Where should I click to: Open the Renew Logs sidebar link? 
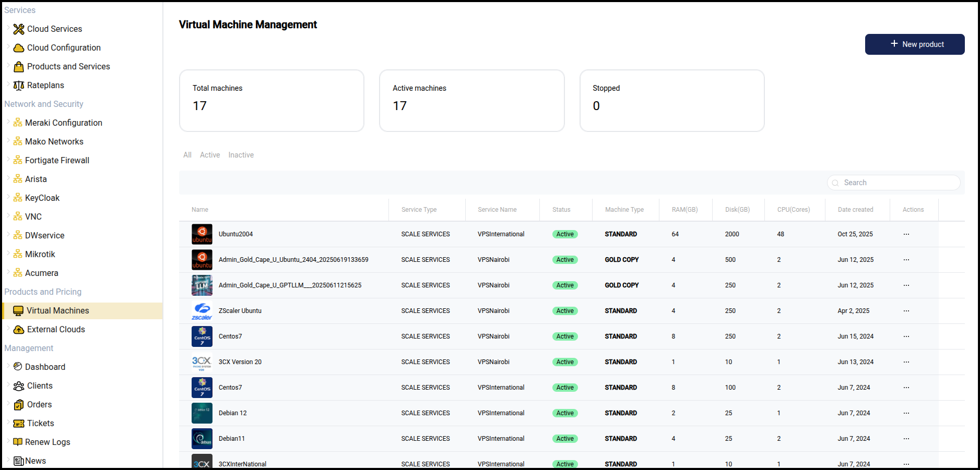coord(48,442)
